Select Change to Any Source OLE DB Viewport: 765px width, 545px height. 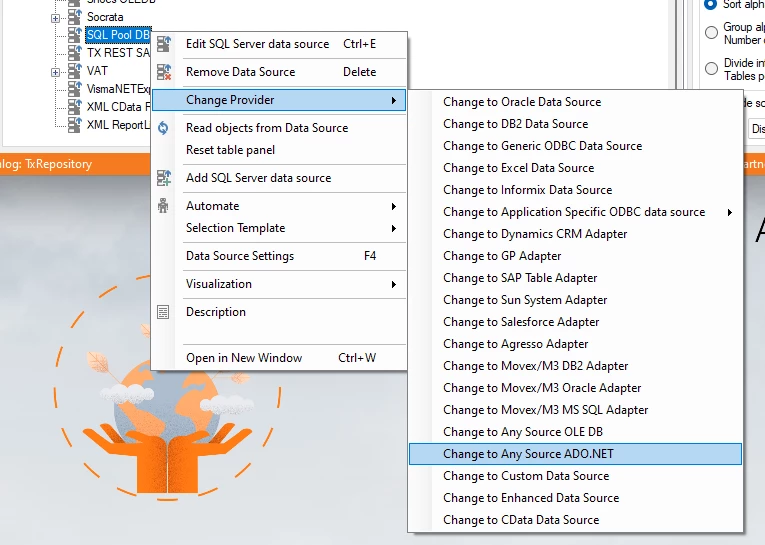tap(575, 432)
